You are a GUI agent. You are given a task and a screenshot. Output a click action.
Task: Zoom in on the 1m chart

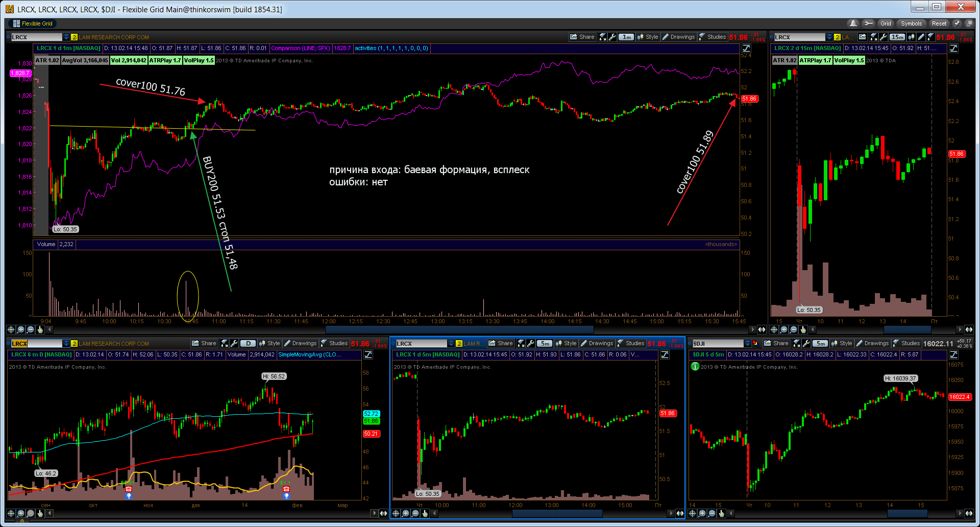21,329
